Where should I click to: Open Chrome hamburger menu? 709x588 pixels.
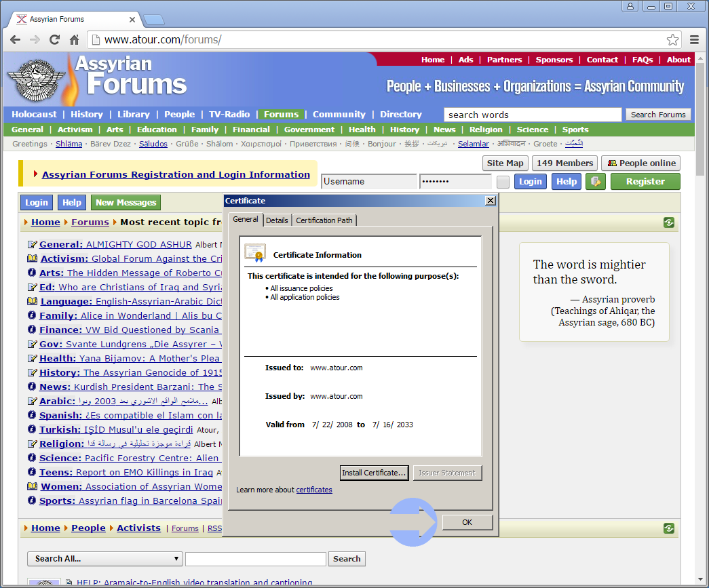(x=695, y=40)
